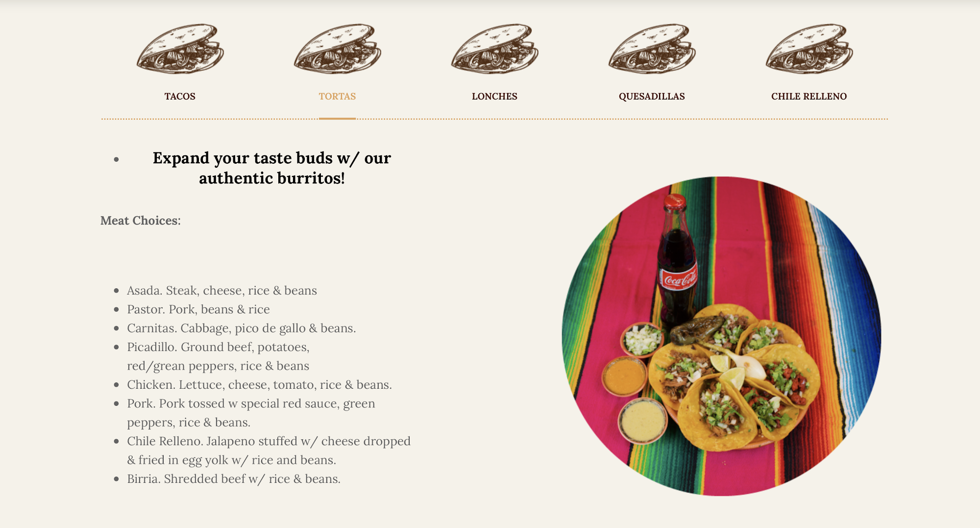Click the Coca-Cola bottle in photo
This screenshot has height=528, width=980.
point(677,260)
